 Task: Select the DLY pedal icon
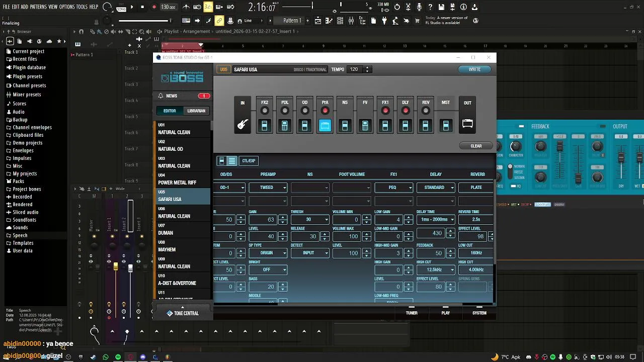pos(406,125)
